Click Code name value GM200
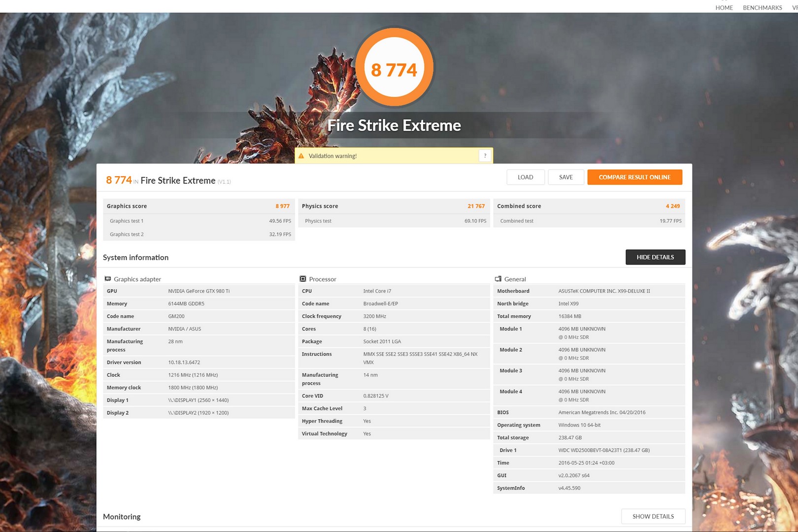This screenshot has height=532, width=798. (176, 316)
